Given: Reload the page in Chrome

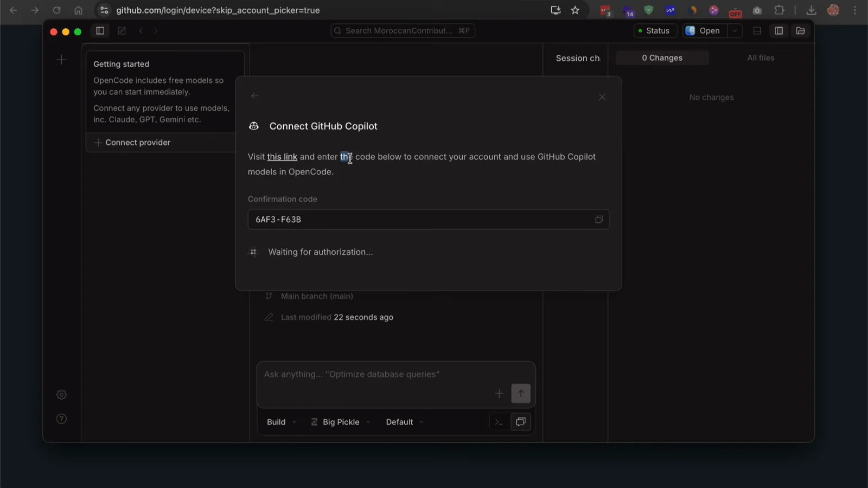Looking at the screenshot, I should (56, 10).
